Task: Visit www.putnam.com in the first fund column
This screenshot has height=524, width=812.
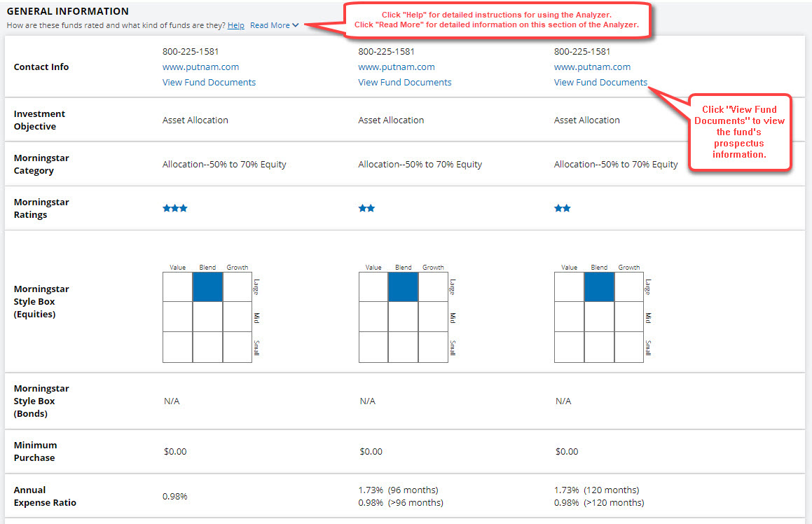Action: (x=200, y=67)
